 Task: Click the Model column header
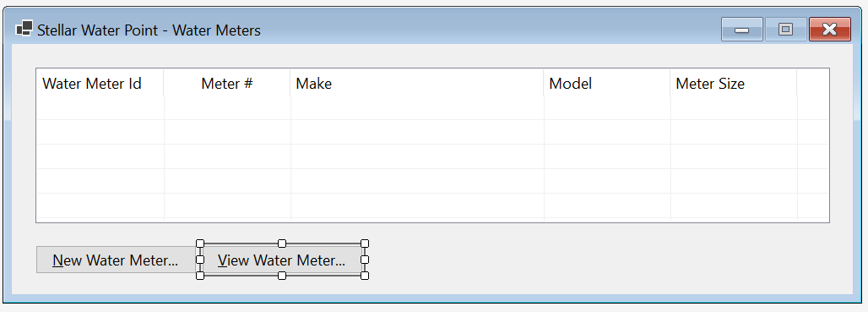[x=607, y=84]
